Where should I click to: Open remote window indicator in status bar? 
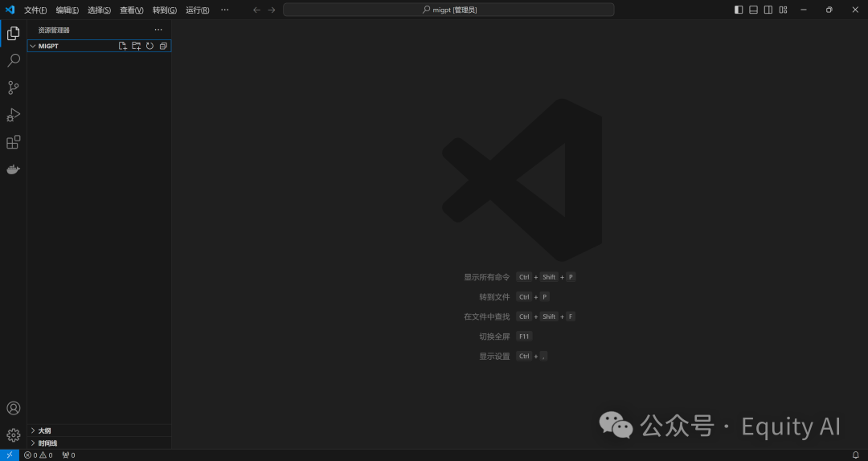pos(10,455)
